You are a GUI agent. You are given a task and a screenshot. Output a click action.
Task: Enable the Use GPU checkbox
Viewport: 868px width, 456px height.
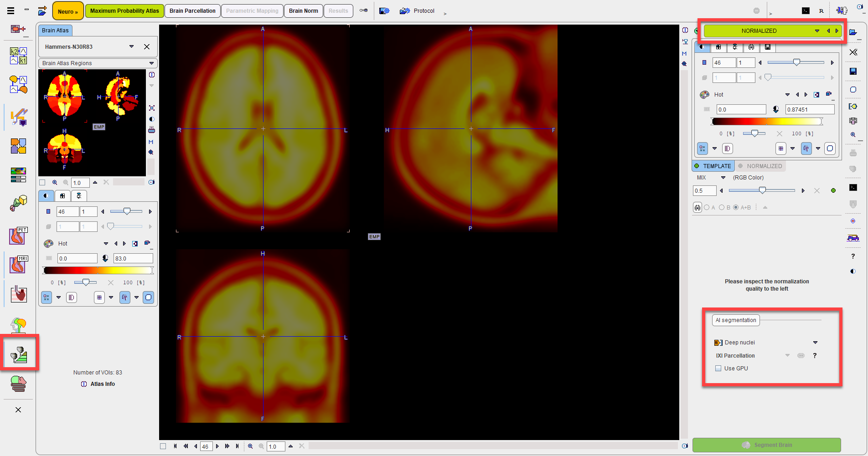coord(718,369)
